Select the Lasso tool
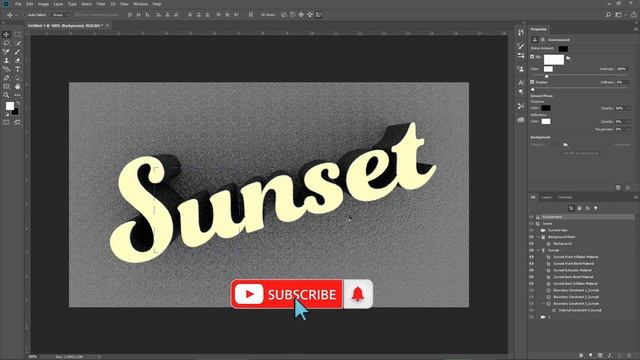Screen dimensions: 640x360 click(x=6, y=43)
